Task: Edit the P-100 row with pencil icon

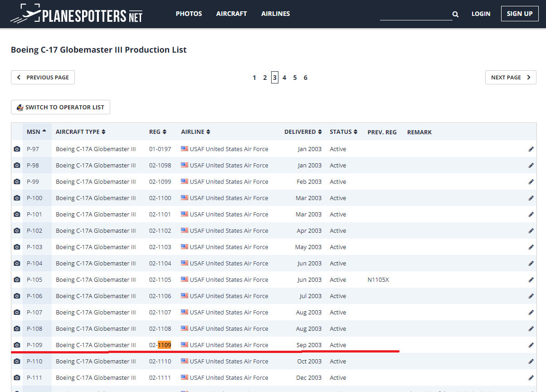Action: 531,198
